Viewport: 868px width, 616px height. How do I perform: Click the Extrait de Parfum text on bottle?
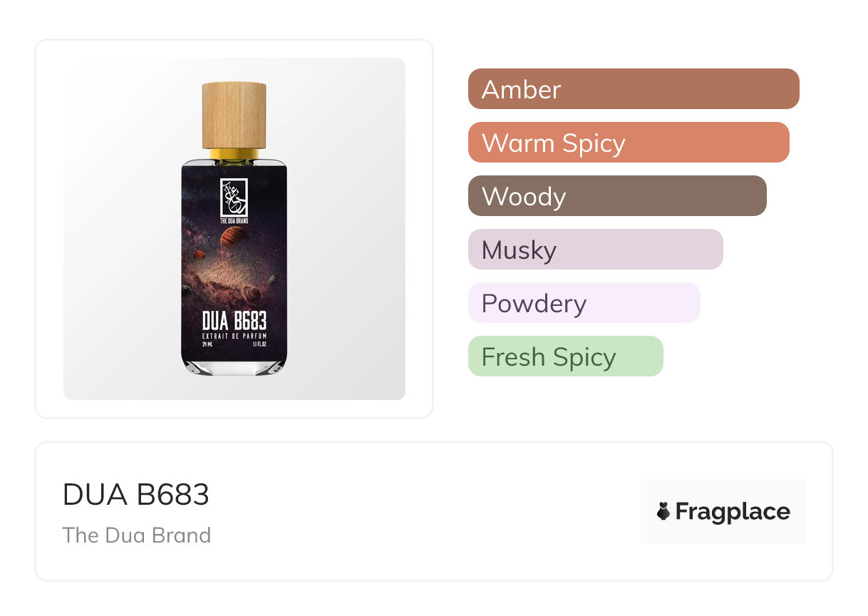pyautogui.click(x=234, y=336)
